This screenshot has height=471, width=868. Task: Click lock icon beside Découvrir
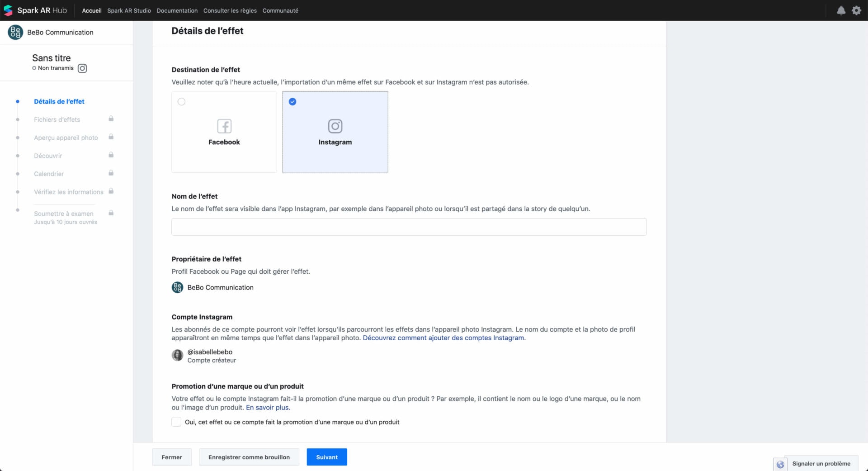click(x=111, y=155)
